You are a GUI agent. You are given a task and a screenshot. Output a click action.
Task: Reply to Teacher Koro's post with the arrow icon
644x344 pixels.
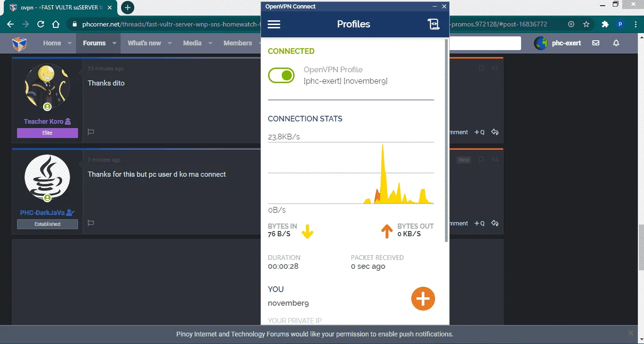pos(495,132)
